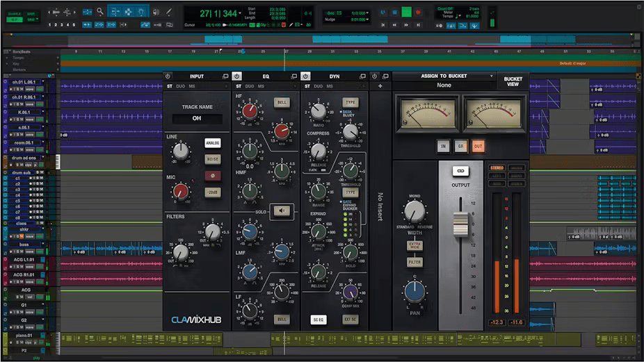Expand the EQ module window icon
Image resolution: width=644 pixels, height=362 pixels.
click(293, 76)
